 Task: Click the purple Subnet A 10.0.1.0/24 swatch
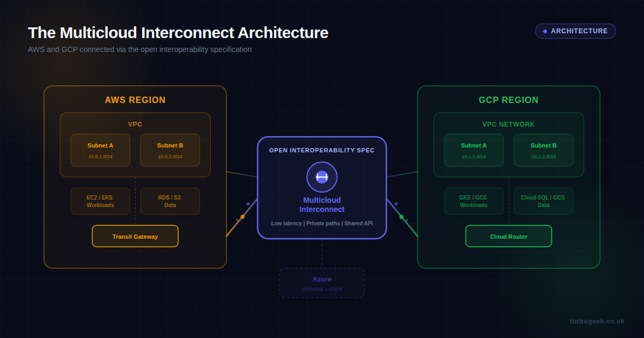point(100,150)
